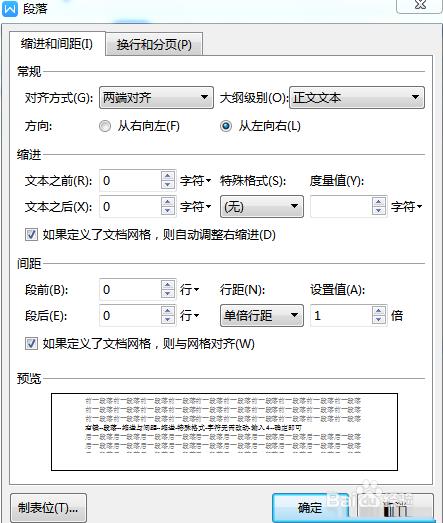
Task: Select the 从右向左(F) direction radio button
Action: 105,126
